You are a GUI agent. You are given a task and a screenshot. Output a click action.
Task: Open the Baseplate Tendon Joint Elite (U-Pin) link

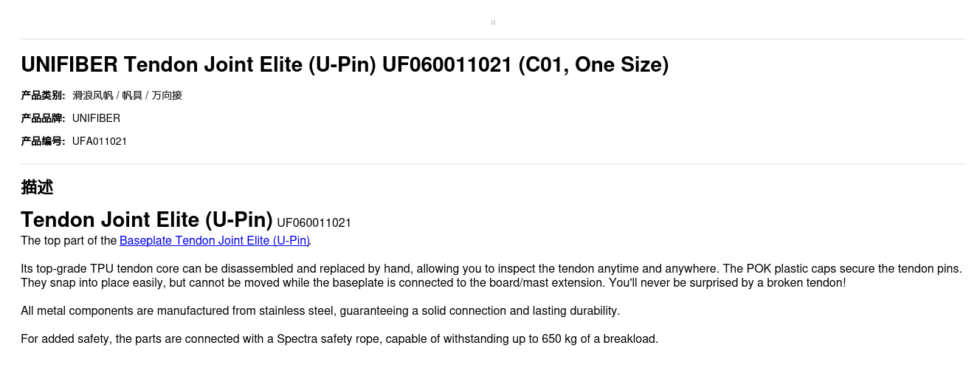214,241
